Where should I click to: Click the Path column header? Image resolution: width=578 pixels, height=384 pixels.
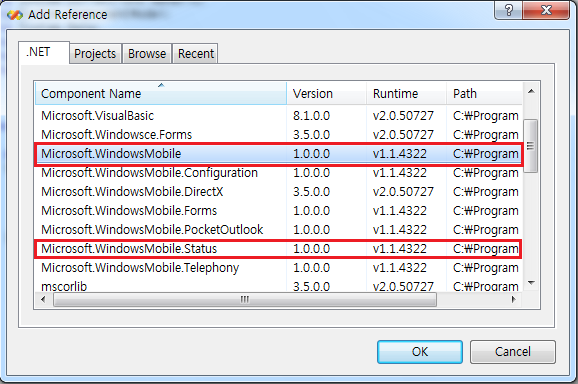click(484, 94)
